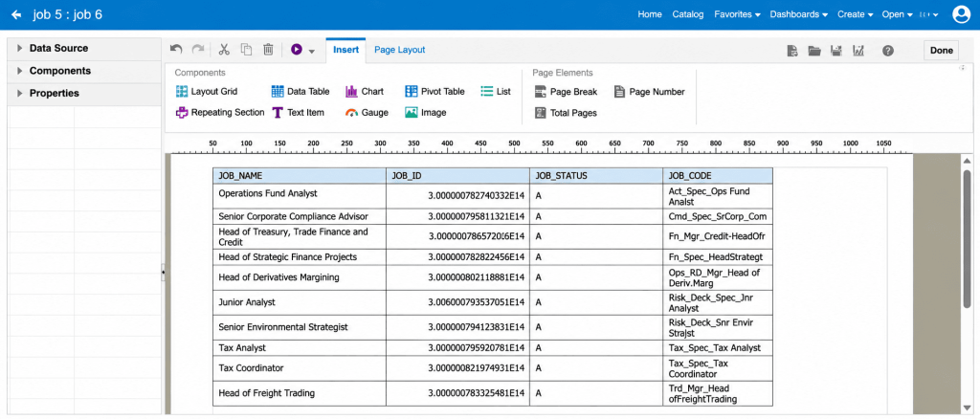980x419 pixels.
Task: Insert a Pivot Table component
Action: (434, 91)
